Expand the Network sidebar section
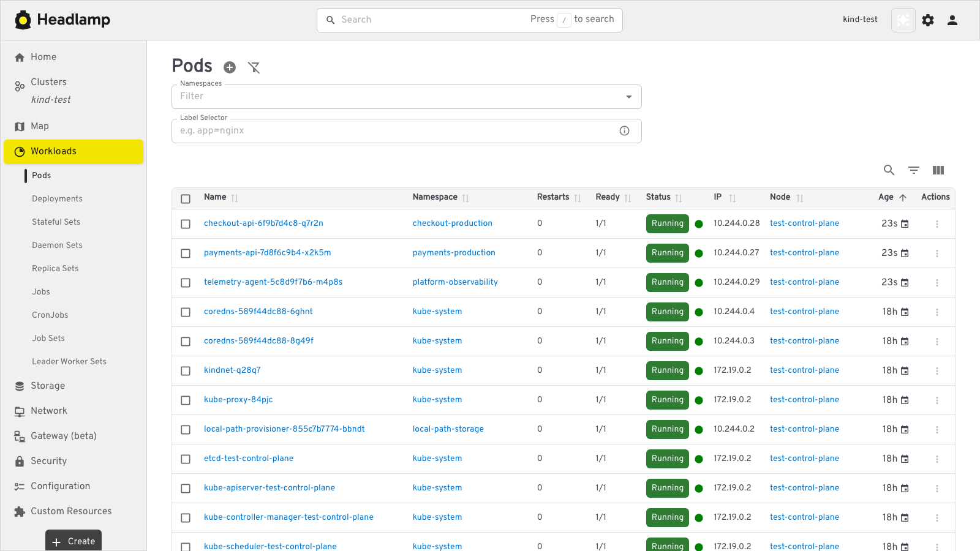Viewport: 980px width, 551px height. coord(73,411)
